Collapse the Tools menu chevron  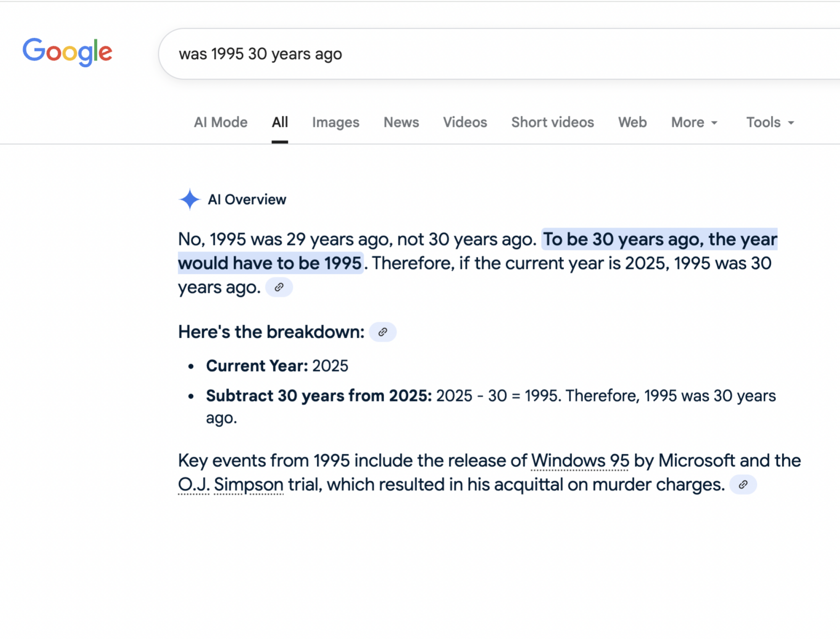(x=791, y=123)
